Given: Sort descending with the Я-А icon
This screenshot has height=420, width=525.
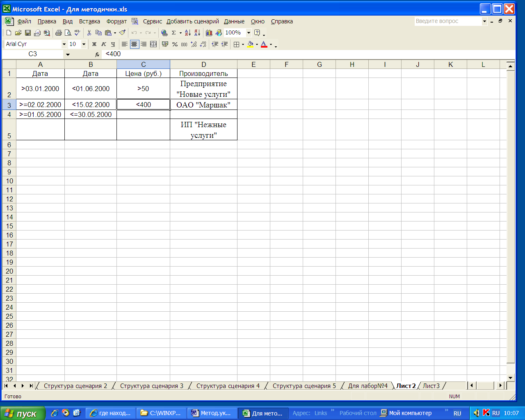Looking at the screenshot, I should [197, 33].
